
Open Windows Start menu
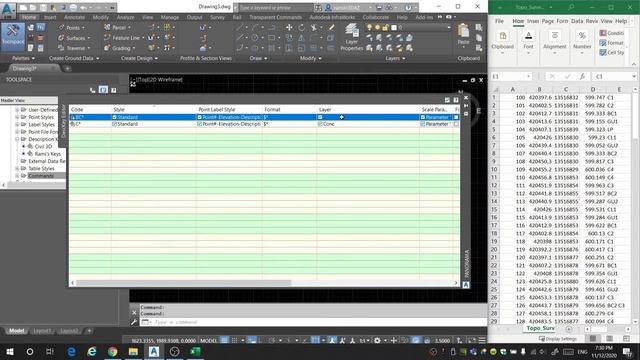click(9, 351)
